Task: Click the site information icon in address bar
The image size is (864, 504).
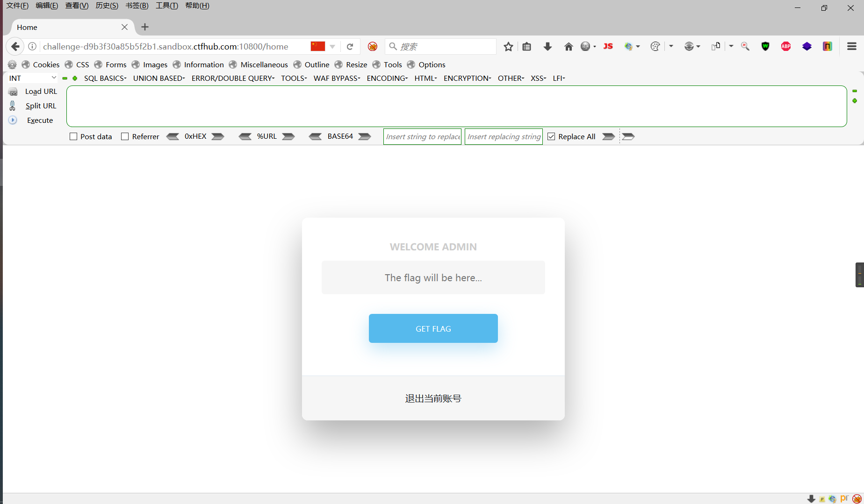Action: [32, 46]
